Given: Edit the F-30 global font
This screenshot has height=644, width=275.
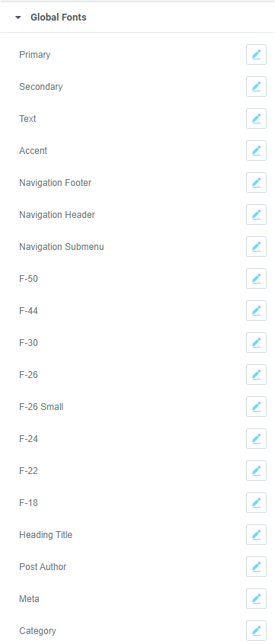Looking at the screenshot, I should point(256,343).
